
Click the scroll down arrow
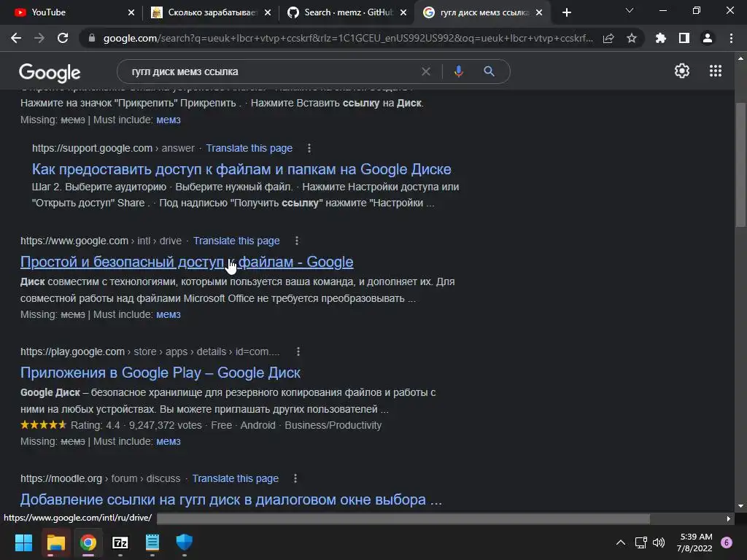740,506
